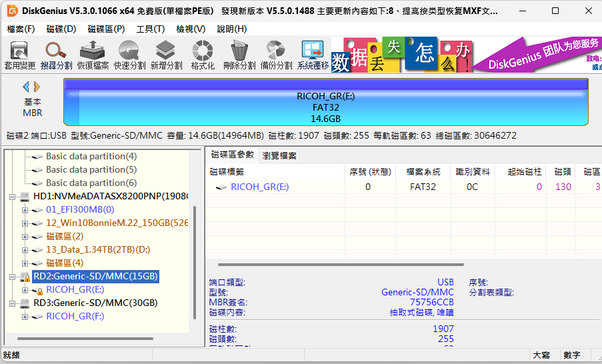Open the 搜尋分割 search partition tool
The width and height of the screenshot is (602, 364).
(56, 55)
